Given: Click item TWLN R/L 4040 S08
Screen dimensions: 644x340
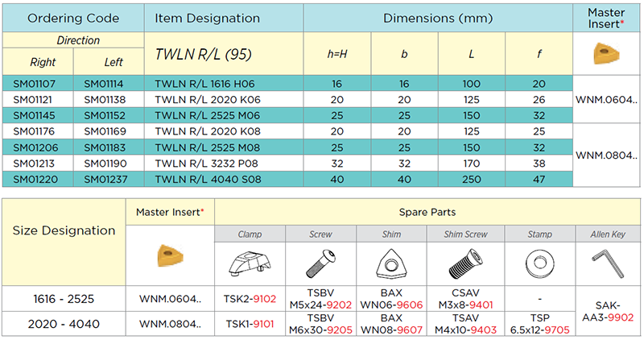Looking at the screenshot, I should pos(208,180).
